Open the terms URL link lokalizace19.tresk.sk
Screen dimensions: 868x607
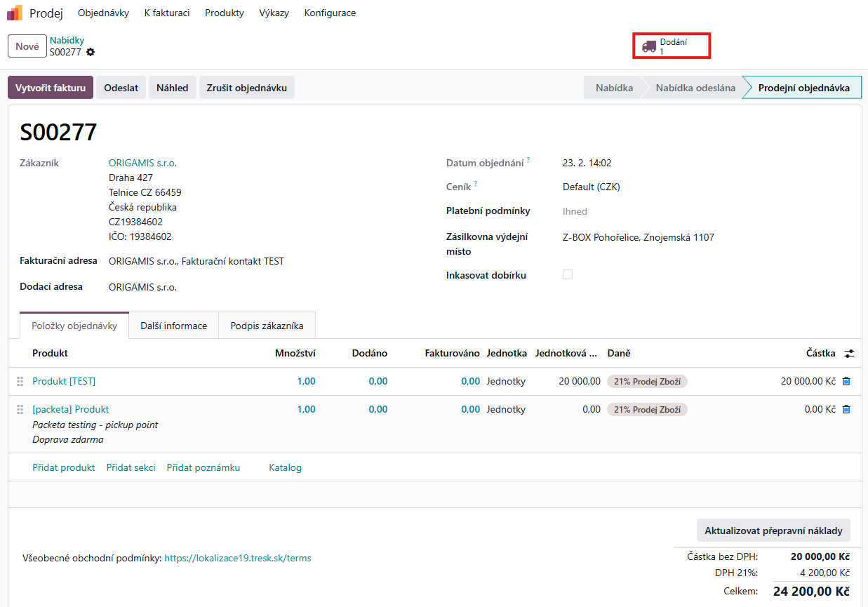coord(237,559)
